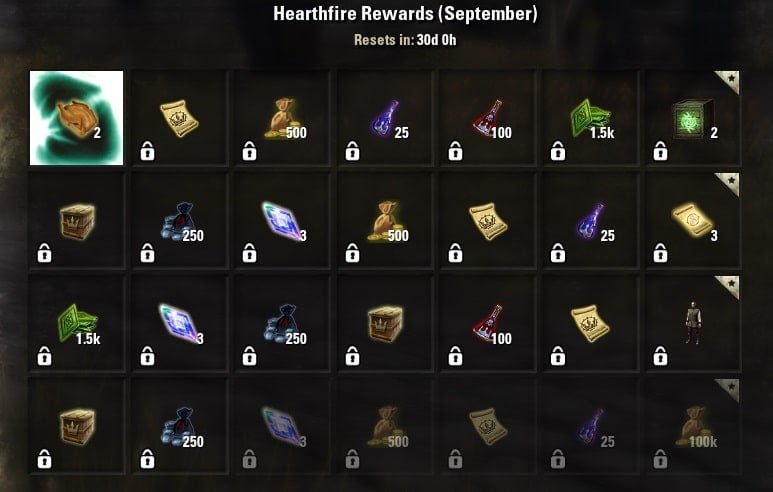Select the 100k gold bag reward
The image size is (773, 492).
693,427
